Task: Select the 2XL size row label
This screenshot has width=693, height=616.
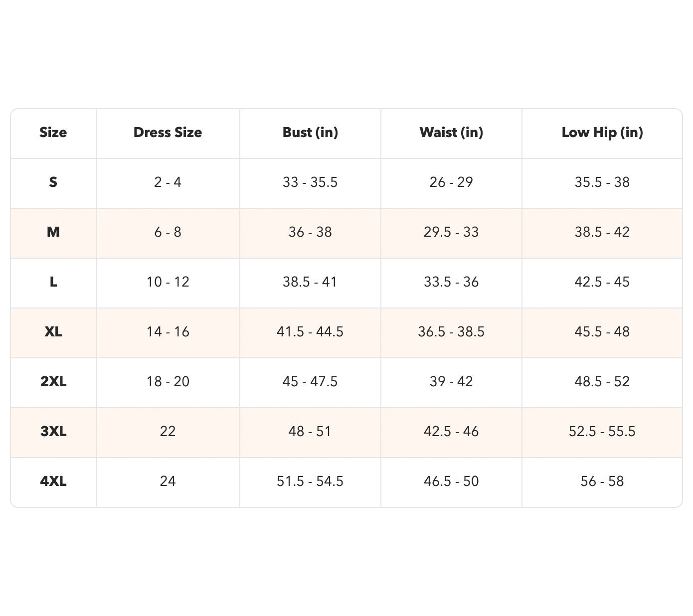Action: coord(53,382)
